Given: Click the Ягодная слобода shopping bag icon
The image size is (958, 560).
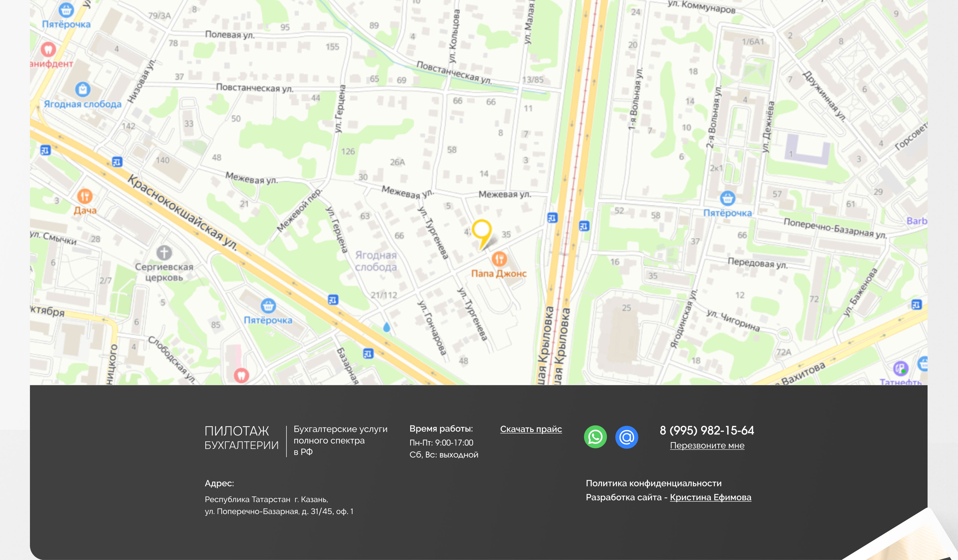Looking at the screenshot, I should click(x=83, y=89).
